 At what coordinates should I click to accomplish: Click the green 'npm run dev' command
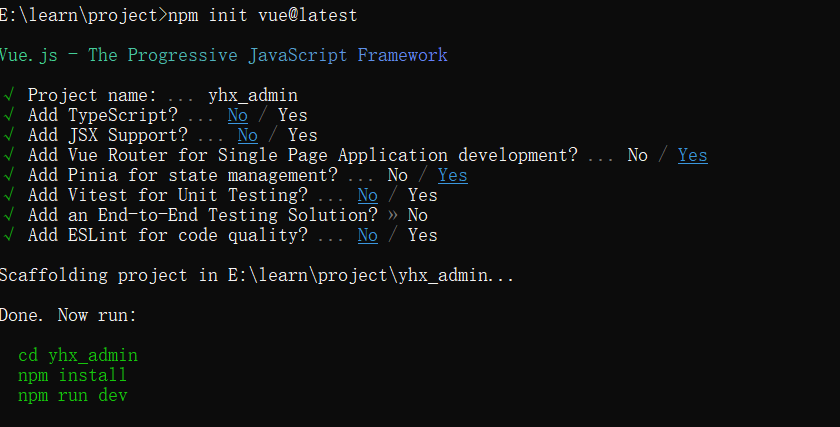[72, 395]
